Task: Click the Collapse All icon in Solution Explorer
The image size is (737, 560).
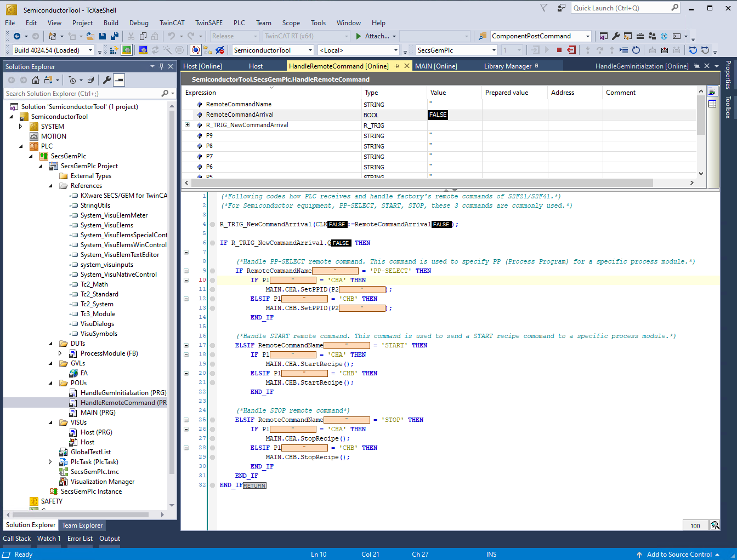Action: pyautogui.click(x=90, y=80)
